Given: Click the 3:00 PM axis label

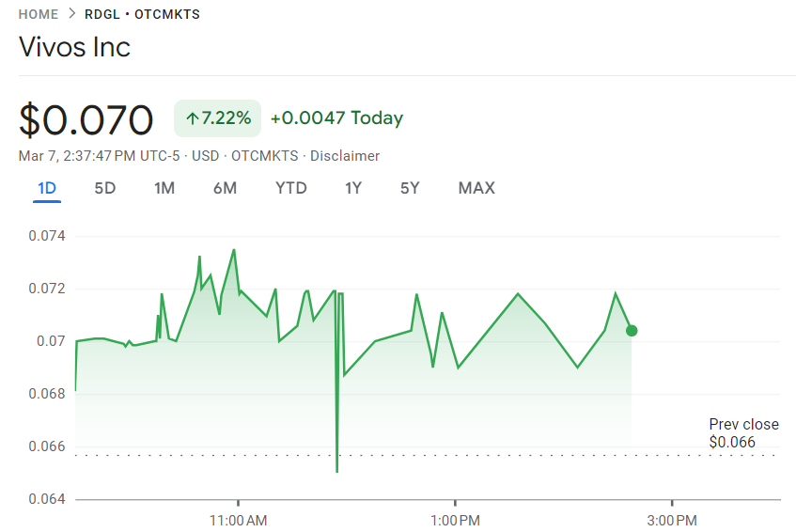Looking at the screenshot, I should tap(672, 521).
